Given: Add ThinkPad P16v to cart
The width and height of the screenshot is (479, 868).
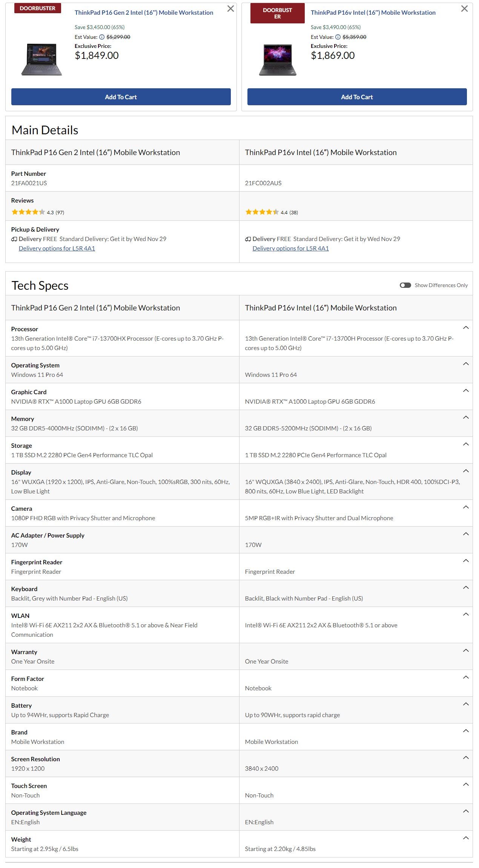Looking at the screenshot, I should pos(357,97).
